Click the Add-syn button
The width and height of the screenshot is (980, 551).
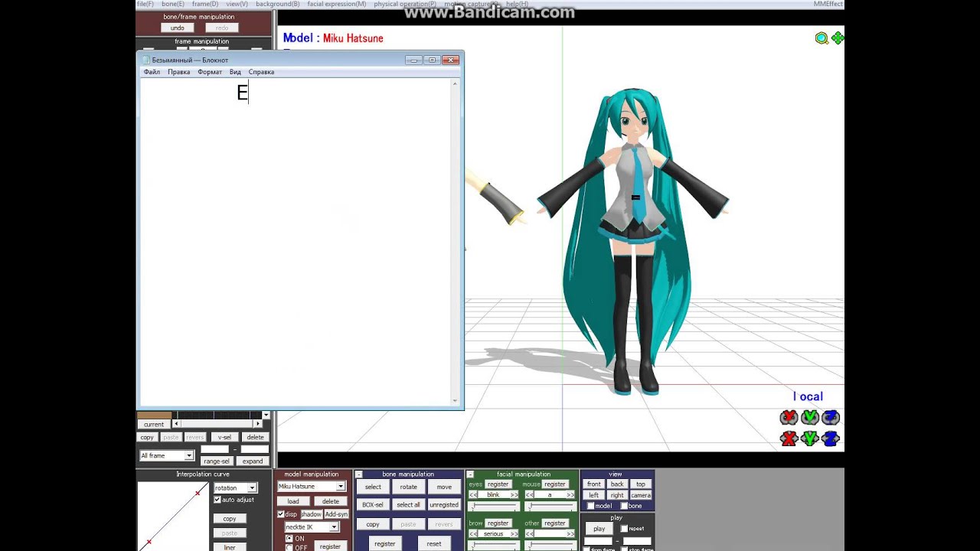click(x=336, y=514)
